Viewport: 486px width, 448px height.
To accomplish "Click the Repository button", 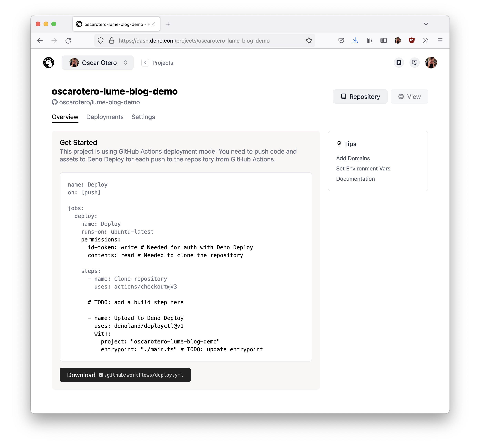I will pos(360,97).
